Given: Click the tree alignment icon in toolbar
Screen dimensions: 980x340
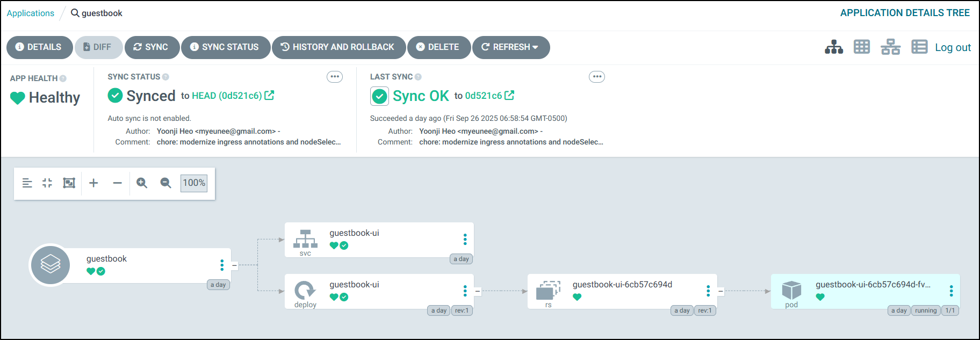Looking at the screenshot, I should pos(27,183).
